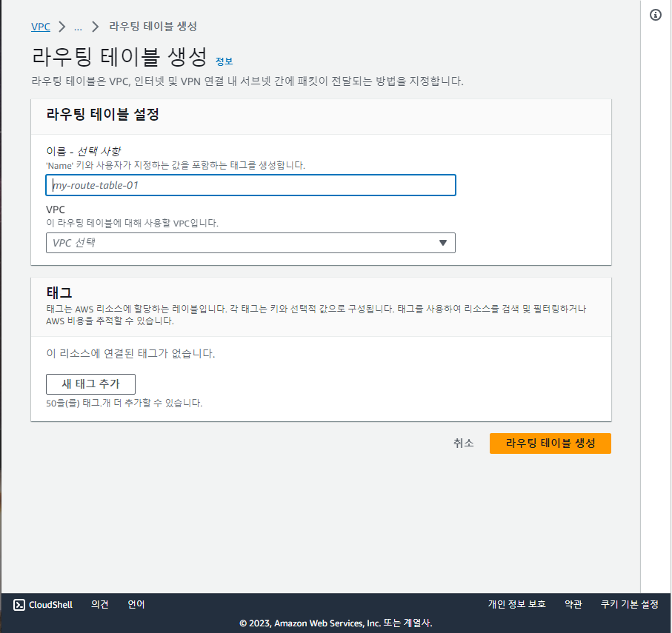Open the 언어 language footer item
672x633 pixels.
[x=136, y=604]
